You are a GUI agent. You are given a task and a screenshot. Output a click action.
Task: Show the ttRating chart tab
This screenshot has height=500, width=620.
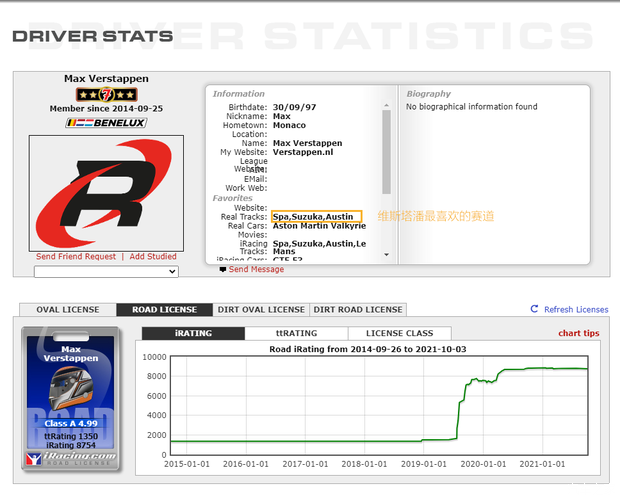pos(296,333)
